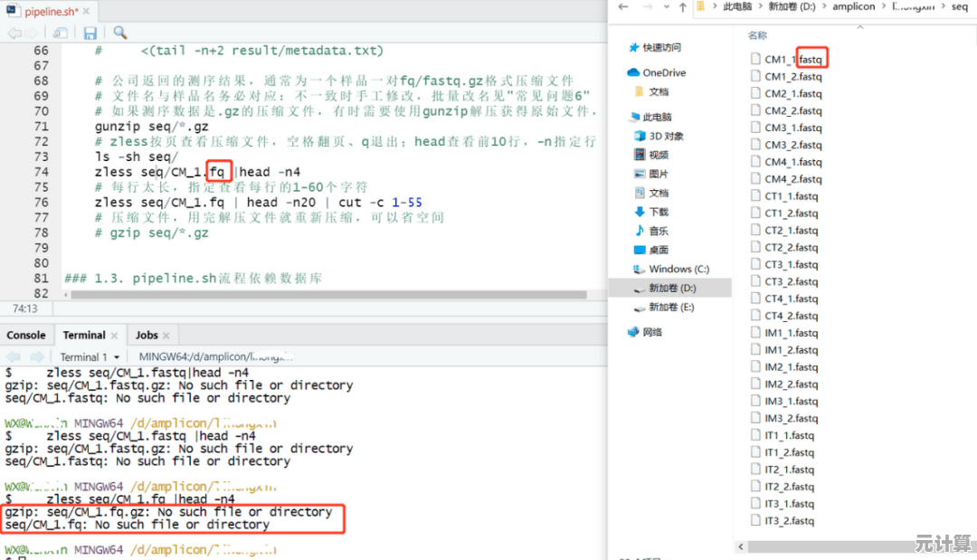Click 此电脑 in the Explorer address bar
Viewport: 977px width, 560px height.
pos(737,6)
